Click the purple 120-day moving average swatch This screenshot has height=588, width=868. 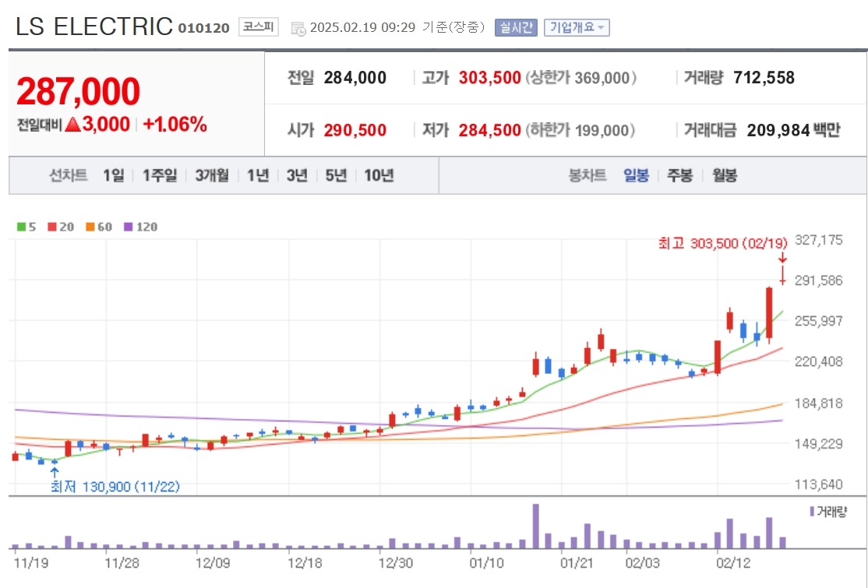pos(129,227)
